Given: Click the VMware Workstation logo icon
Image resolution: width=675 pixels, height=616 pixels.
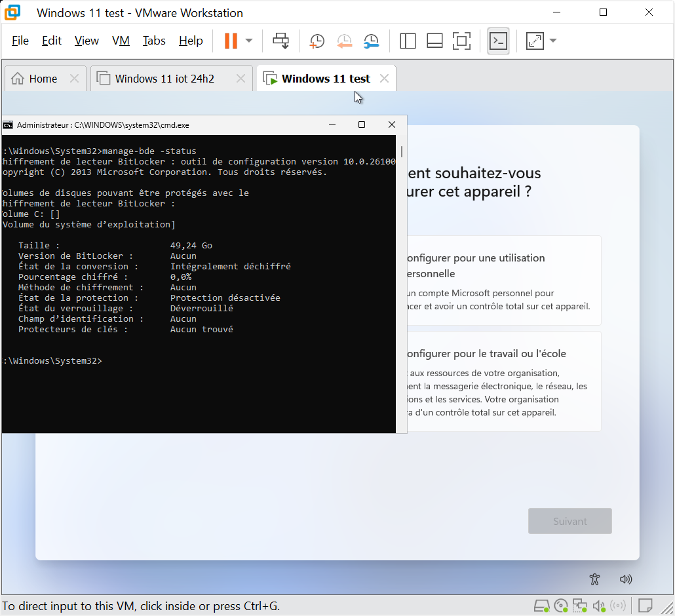Looking at the screenshot, I should tap(12, 12).
